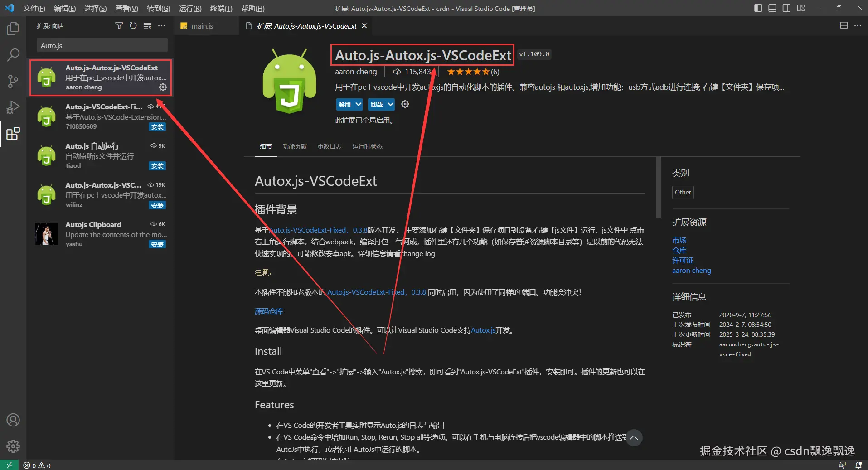This screenshot has width=868, height=470.
Task: Open the Manage gear in activity bar
Action: 13,446
